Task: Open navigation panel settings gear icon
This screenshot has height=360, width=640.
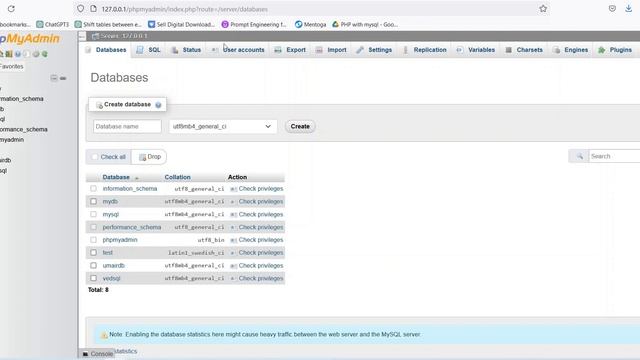Action: click(x=36, y=54)
